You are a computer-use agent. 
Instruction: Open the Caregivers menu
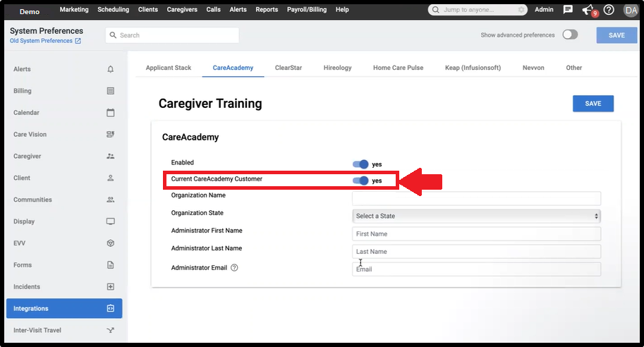pyautogui.click(x=182, y=9)
